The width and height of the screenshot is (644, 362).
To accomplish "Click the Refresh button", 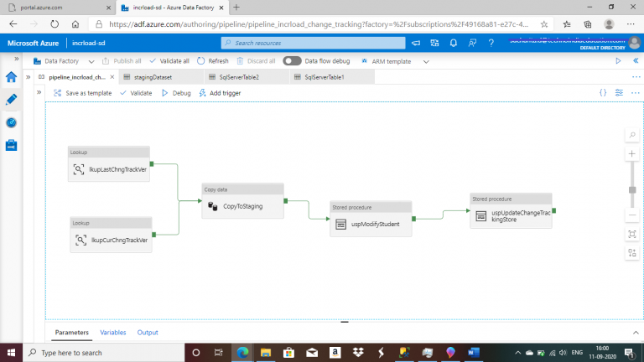I will pyautogui.click(x=213, y=61).
